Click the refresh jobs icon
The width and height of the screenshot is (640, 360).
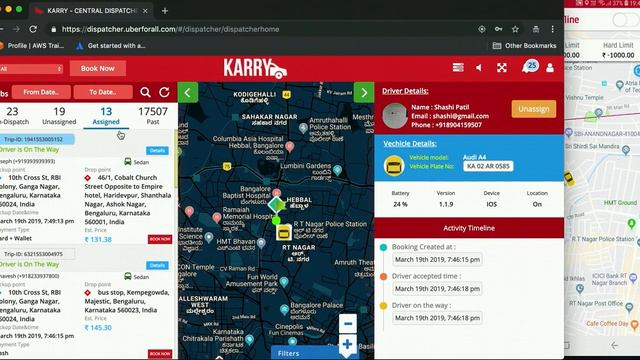[x=164, y=92]
